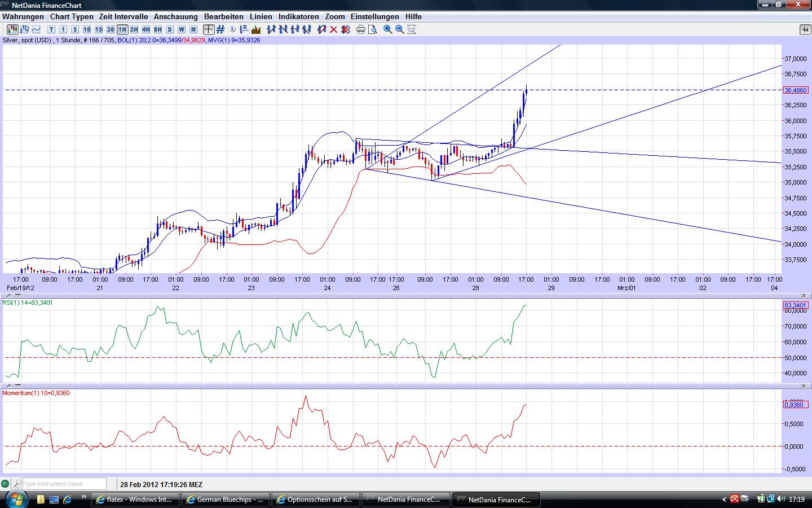Toggle the crosshair cursor tool
The height and width of the screenshot is (508, 812).
pos(209,29)
